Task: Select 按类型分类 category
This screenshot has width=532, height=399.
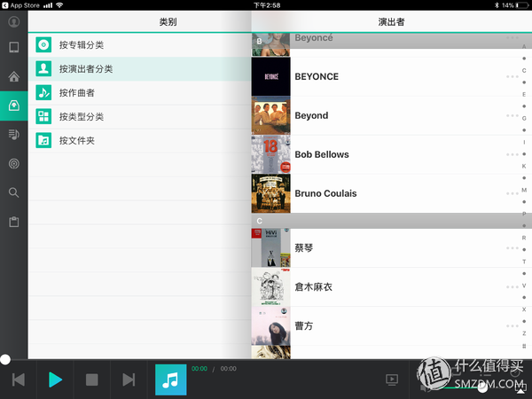Action: pyautogui.click(x=139, y=117)
